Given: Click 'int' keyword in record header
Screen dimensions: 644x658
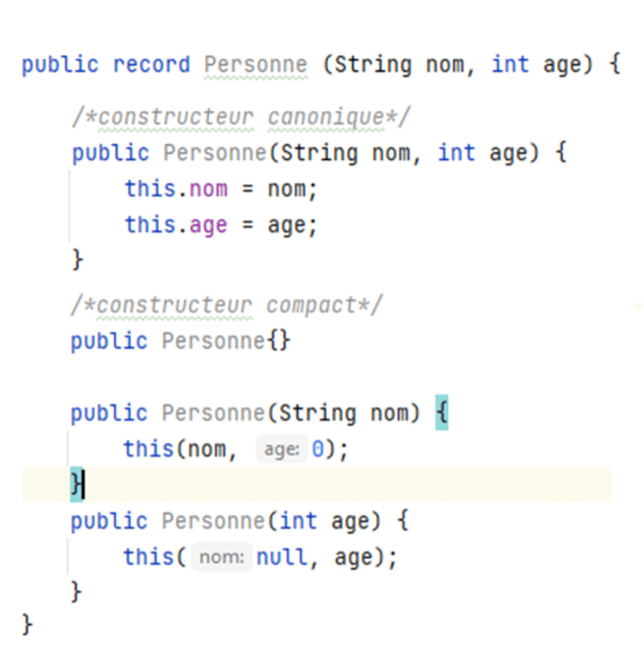Looking at the screenshot, I should (511, 65).
